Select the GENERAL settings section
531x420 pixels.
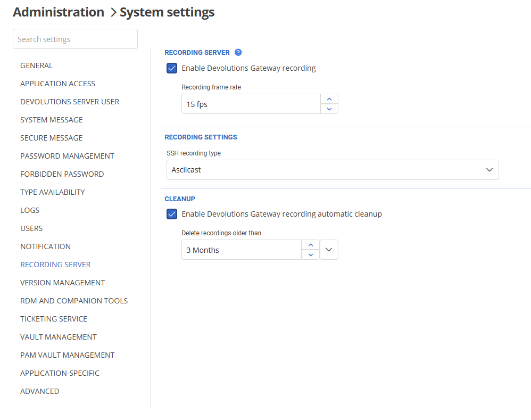[36, 65]
